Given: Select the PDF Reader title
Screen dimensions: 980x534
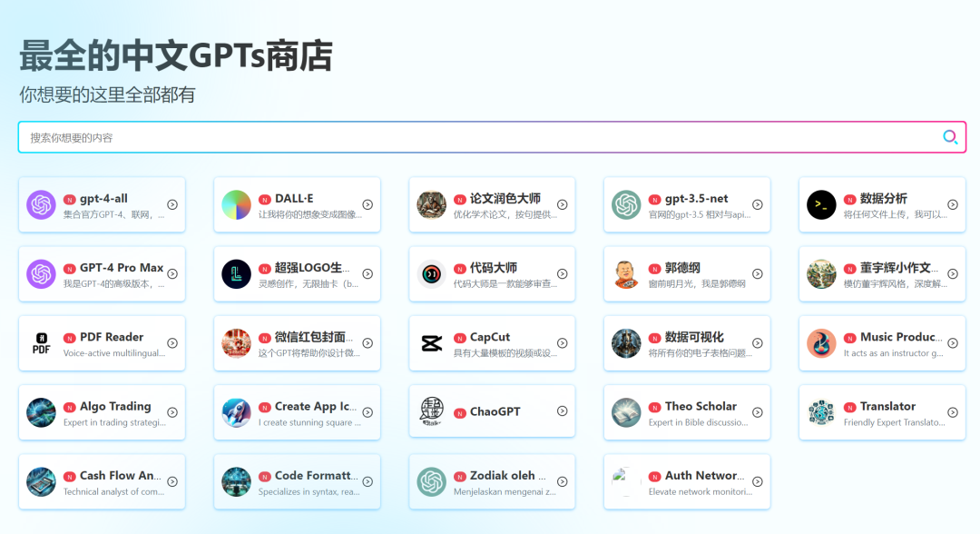Looking at the screenshot, I should tap(112, 337).
